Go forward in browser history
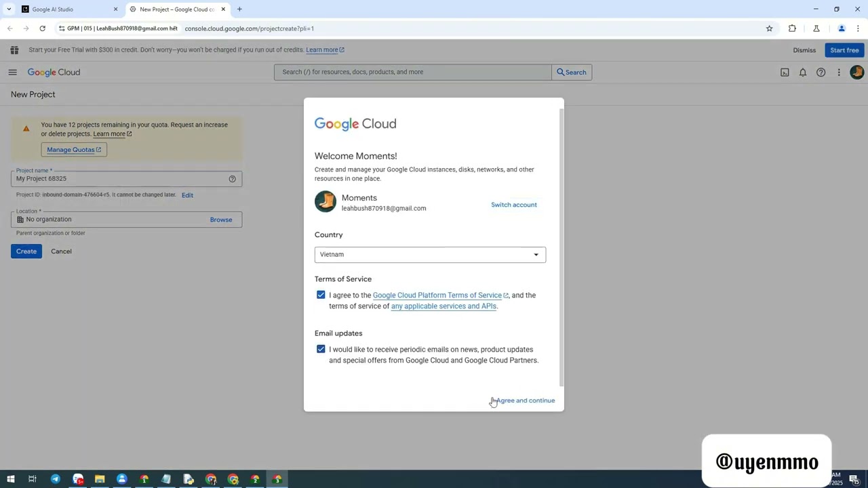Screen dimensions: 868x488 tap(26, 28)
